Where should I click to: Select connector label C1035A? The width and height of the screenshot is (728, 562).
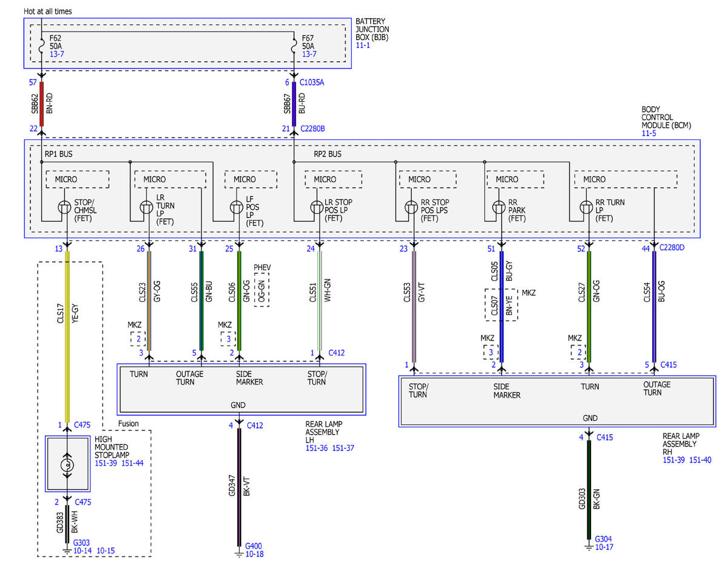pos(312,82)
